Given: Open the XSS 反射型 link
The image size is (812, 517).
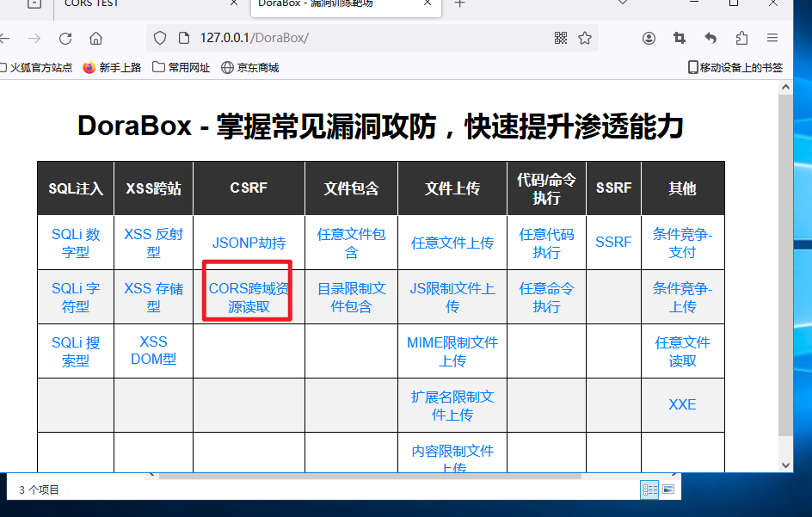Looking at the screenshot, I should 153,243.
